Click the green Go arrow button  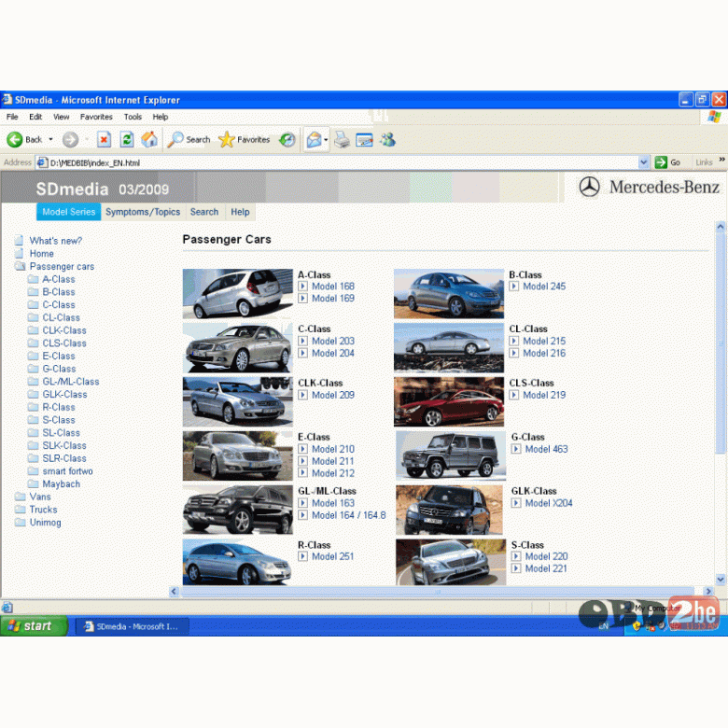pyautogui.click(x=661, y=162)
